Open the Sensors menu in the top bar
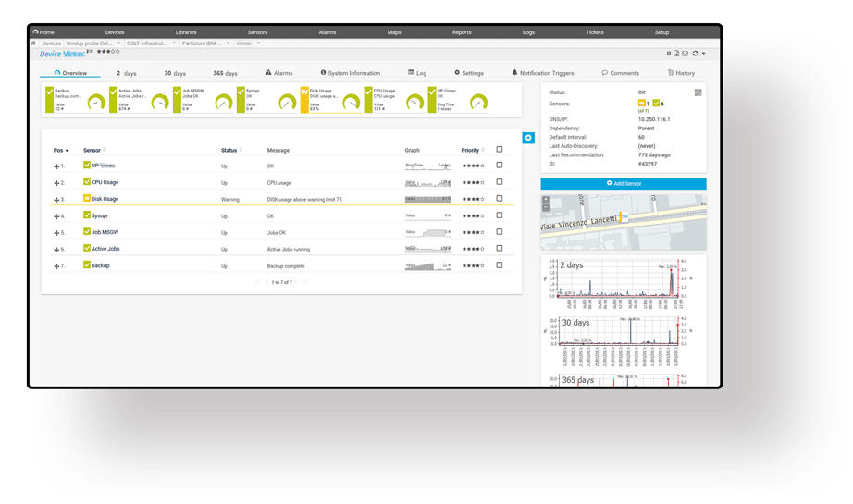 (257, 32)
